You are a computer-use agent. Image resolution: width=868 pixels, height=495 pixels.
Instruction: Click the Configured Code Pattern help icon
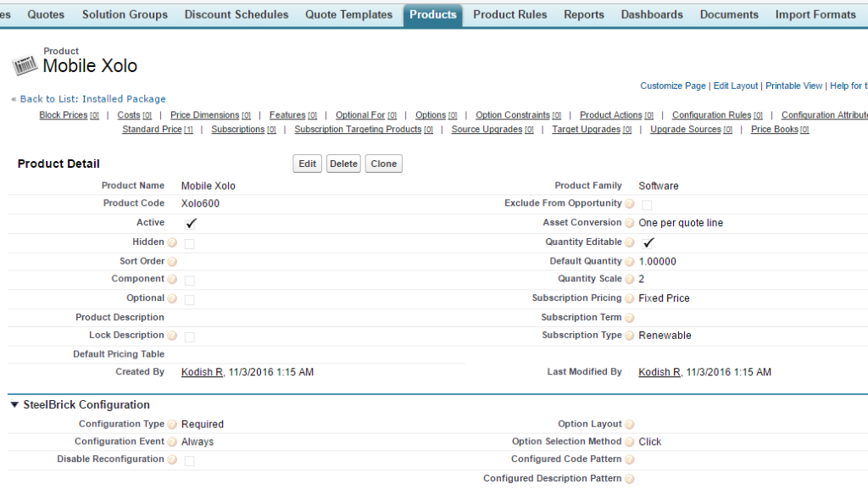(x=630, y=459)
